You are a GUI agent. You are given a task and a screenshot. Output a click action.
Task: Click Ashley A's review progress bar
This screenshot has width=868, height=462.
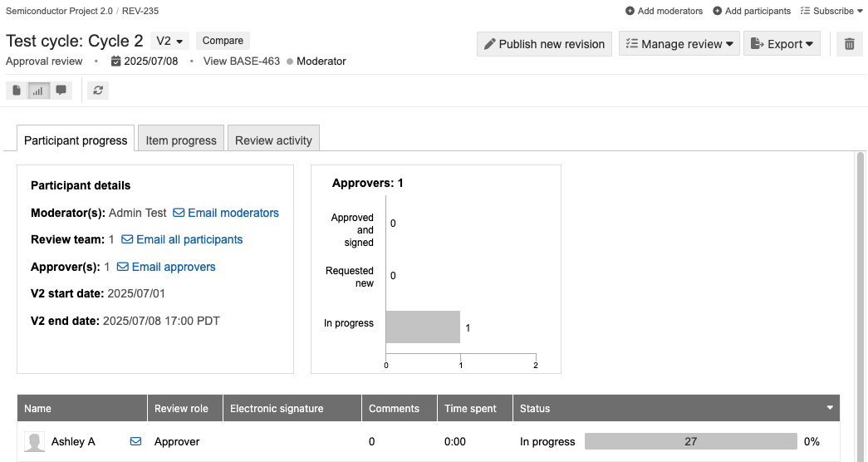click(690, 441)
